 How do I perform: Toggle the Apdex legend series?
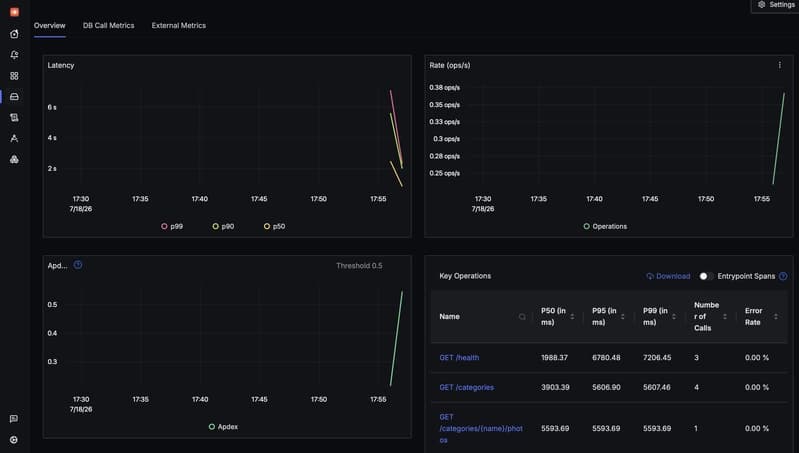click(x=223, y=427)
